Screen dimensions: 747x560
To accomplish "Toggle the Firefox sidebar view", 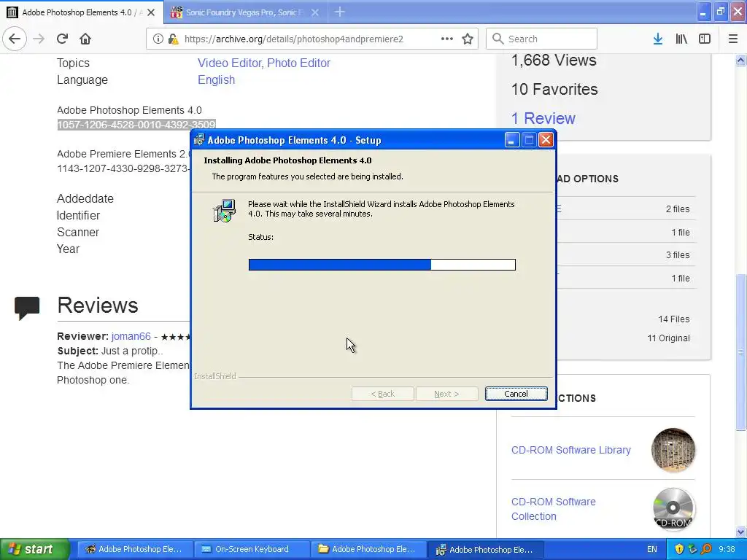I will tap(705, 39).
